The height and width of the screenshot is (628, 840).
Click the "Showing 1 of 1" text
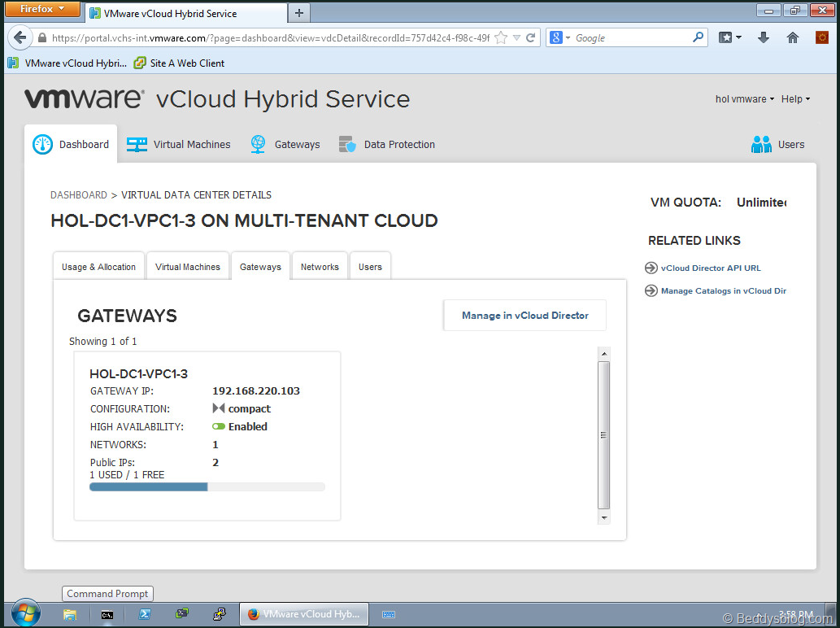[102, 342]
